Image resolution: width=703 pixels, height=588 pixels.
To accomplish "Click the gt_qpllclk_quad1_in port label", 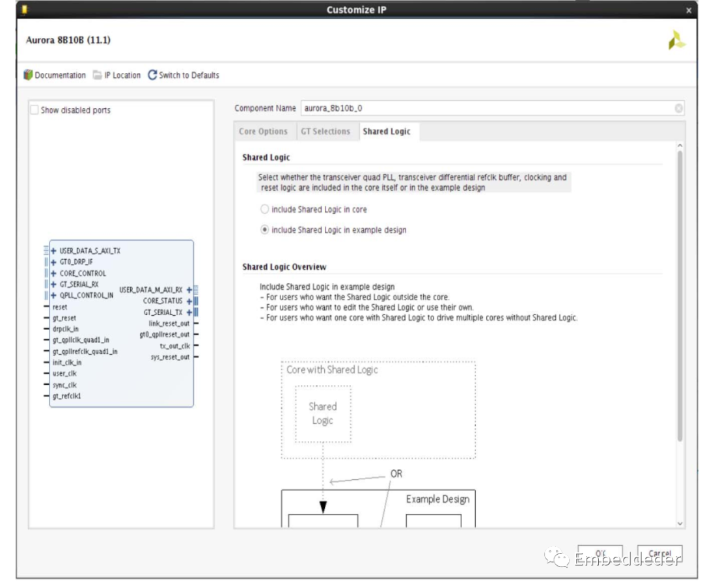I will [81, 340].
